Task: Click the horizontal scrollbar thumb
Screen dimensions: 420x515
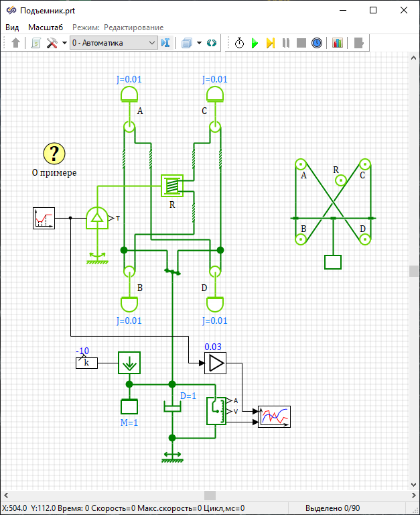Action: point(210,496)
